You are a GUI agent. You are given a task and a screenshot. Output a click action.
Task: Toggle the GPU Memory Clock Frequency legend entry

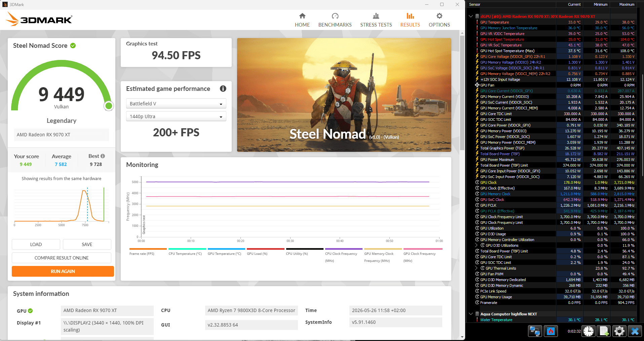coord(383,255)
